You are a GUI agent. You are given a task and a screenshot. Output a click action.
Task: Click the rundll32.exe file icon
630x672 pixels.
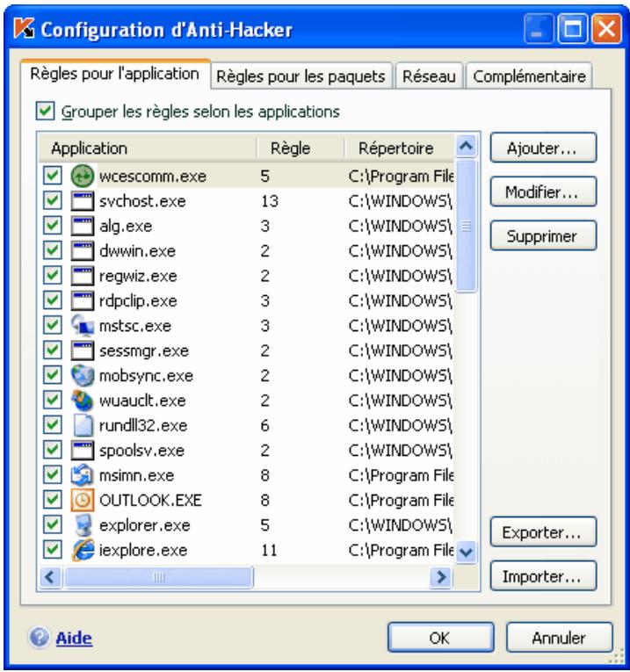coord(83,425)
